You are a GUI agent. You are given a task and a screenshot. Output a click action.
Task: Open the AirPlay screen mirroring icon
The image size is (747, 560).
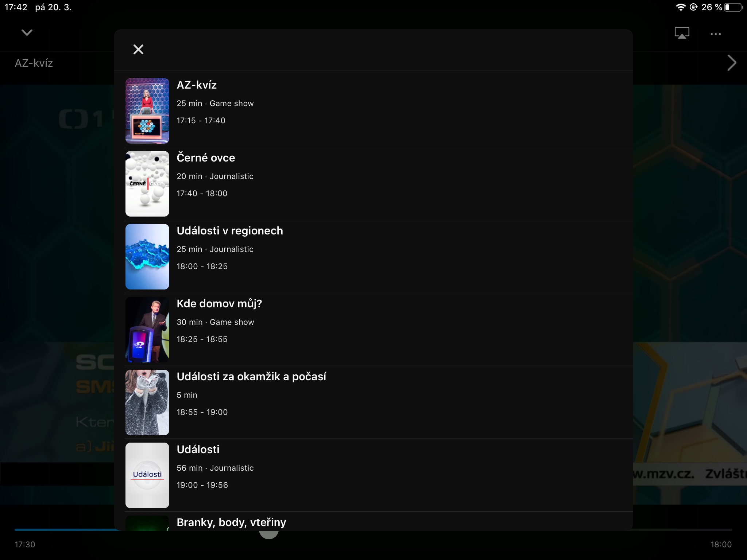(682, 33)
